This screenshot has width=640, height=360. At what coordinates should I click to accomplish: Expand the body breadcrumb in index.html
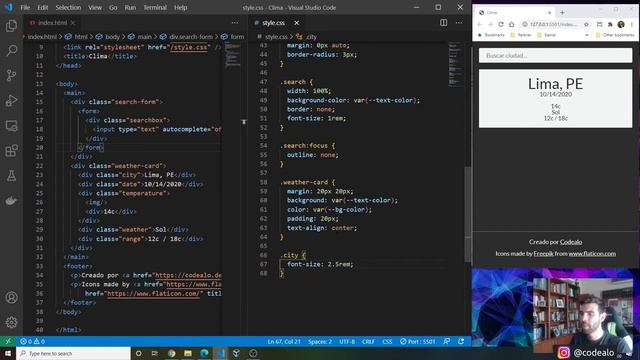point(112,37)
